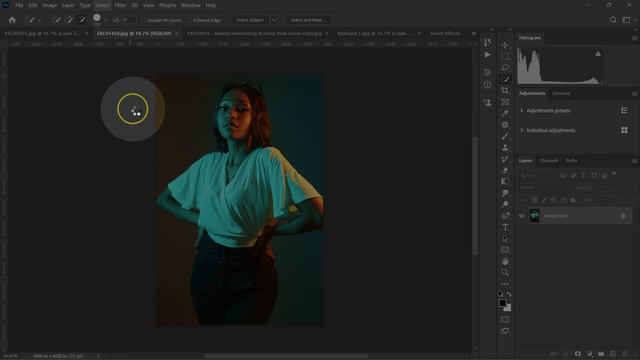Click the delete layer trash icon

pyautogui.click(x=624, y=353)
